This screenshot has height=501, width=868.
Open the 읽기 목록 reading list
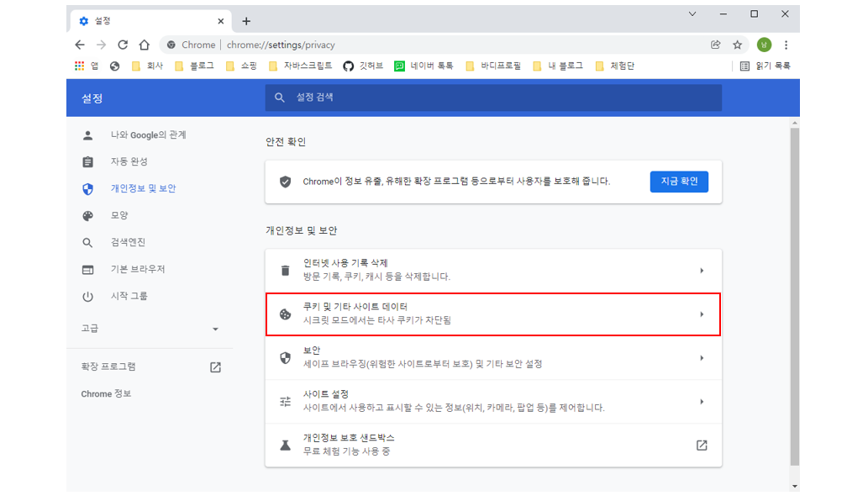[x=765, y=66]
